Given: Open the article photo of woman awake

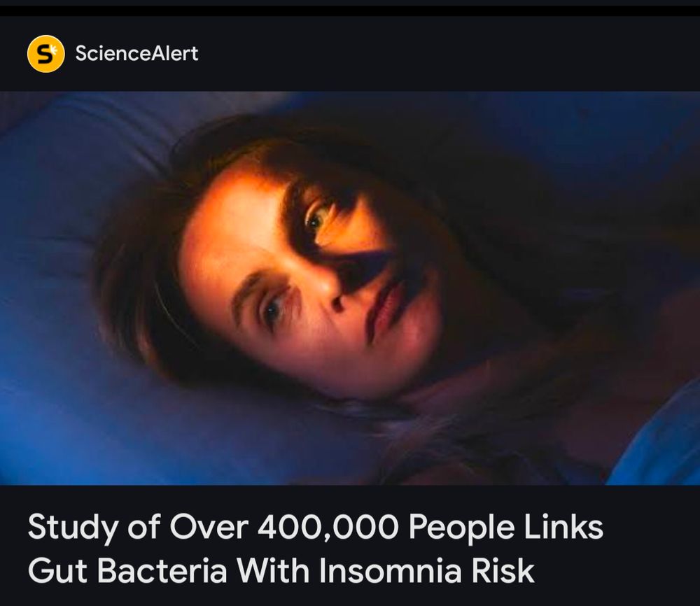Looking at the screenshot, I should pyautogui.click(x=350, y=288).
